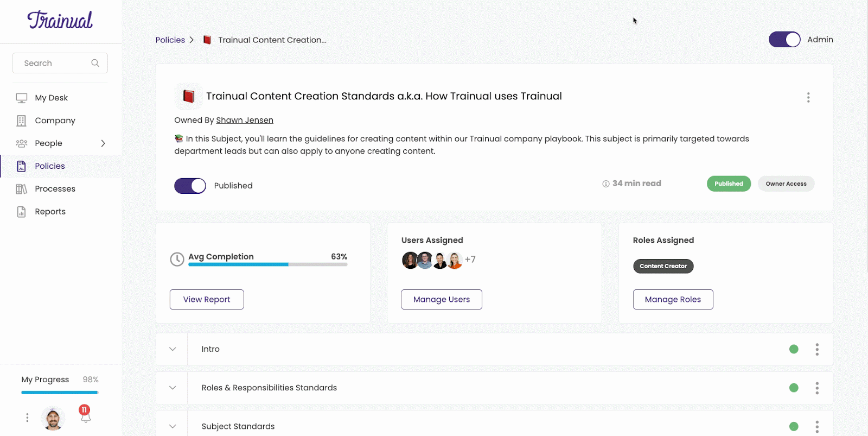Viewport: 868px width, 436px height.
Task: Expand the Subject Standards section
Action: [172, 426]
